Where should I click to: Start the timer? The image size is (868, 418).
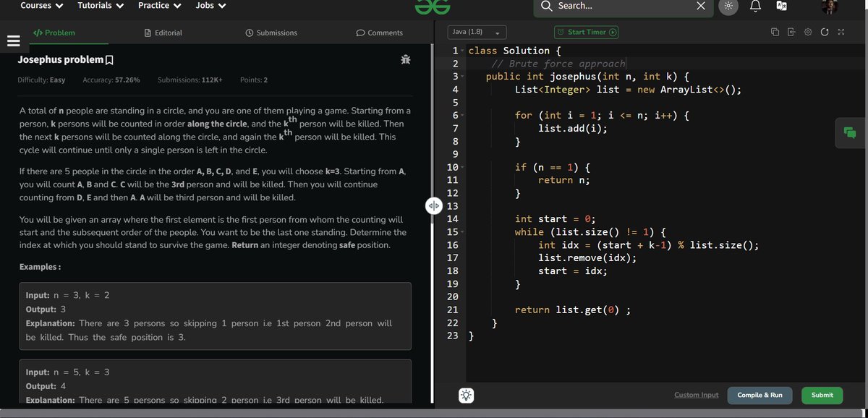point(587,33)
